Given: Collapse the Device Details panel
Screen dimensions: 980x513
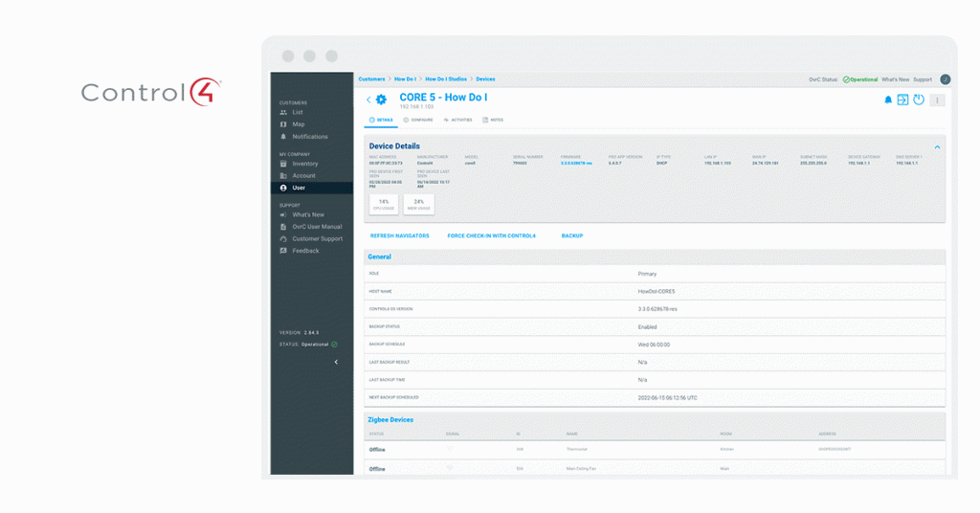Looking at the screenshot, I should pos(937,146).
